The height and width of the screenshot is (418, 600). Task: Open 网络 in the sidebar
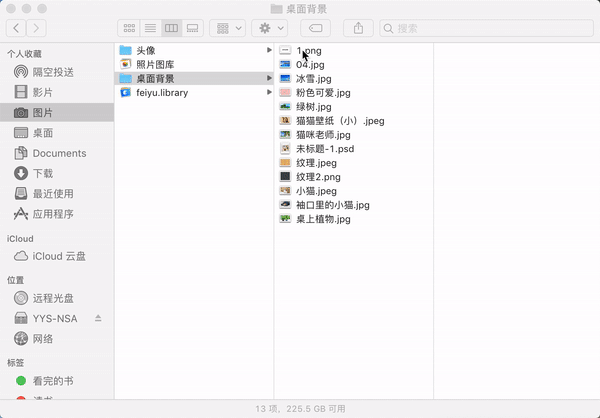coord(57,339)
